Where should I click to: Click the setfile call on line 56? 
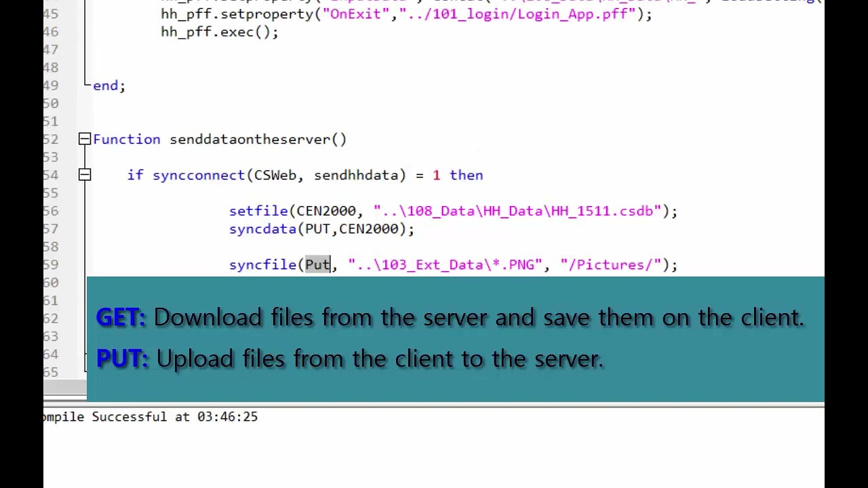tap(258, 211)
